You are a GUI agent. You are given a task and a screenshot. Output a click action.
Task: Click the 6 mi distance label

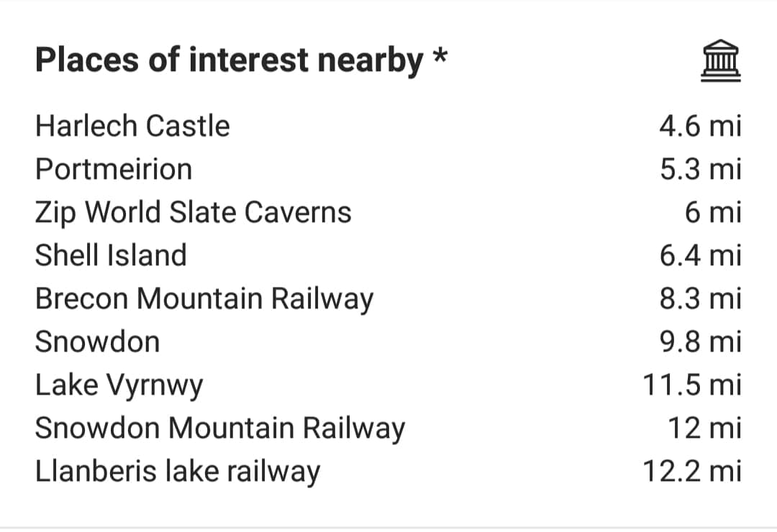(713, 212)
